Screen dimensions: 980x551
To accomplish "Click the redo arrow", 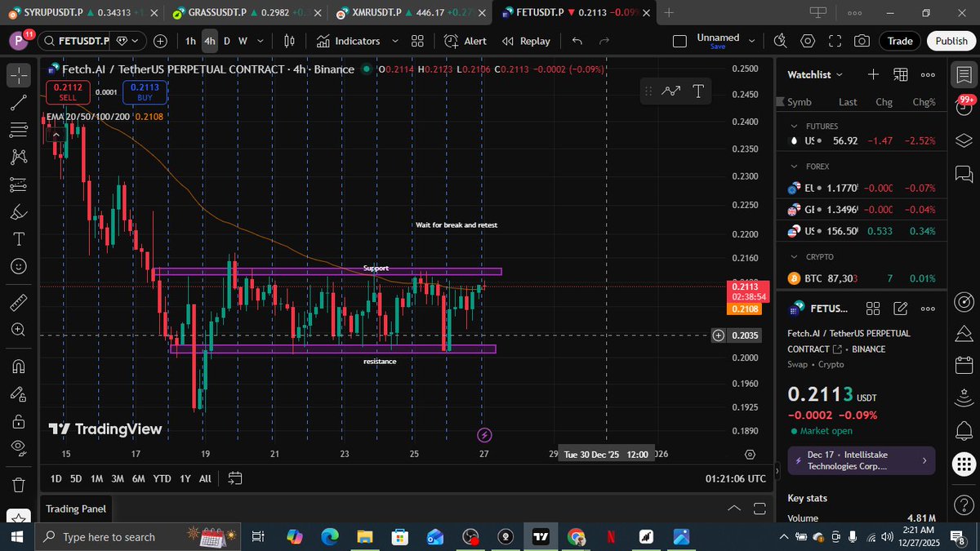I will (x=604, y=41).
